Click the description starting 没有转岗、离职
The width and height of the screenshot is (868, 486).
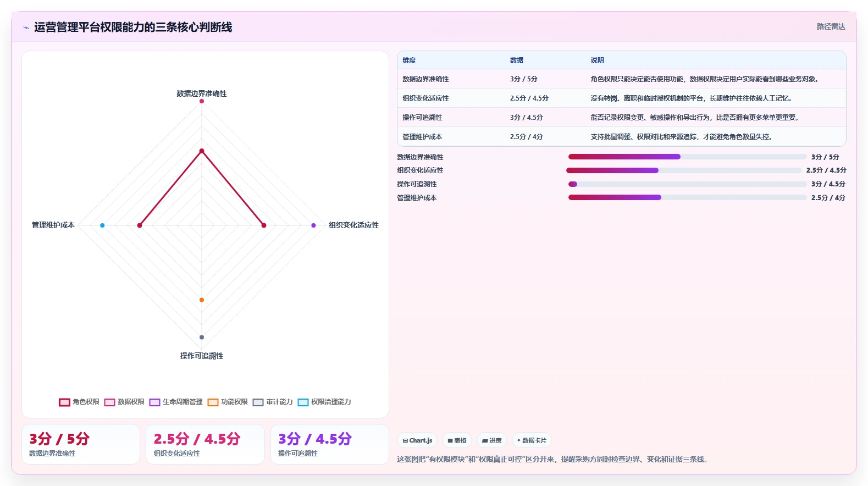point(693,98)
